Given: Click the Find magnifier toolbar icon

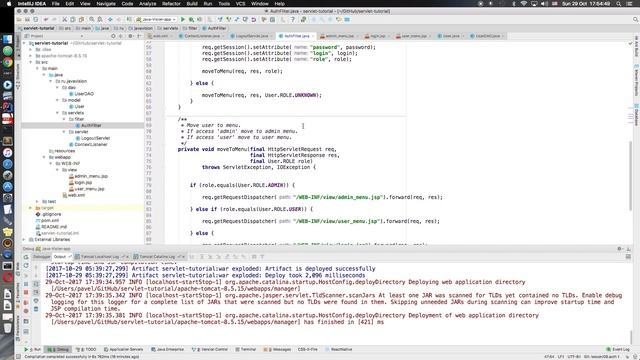Looking at the screenshot, I should click(92, 20).
